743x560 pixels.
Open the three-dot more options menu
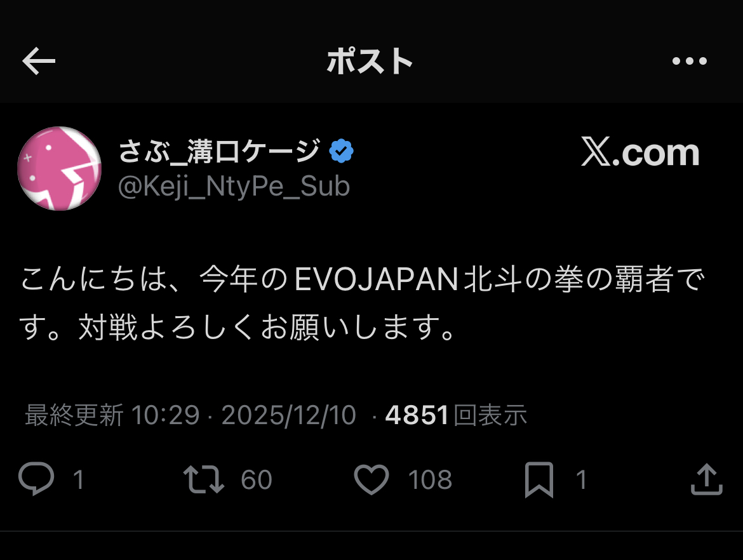click(x=689, y=62)
